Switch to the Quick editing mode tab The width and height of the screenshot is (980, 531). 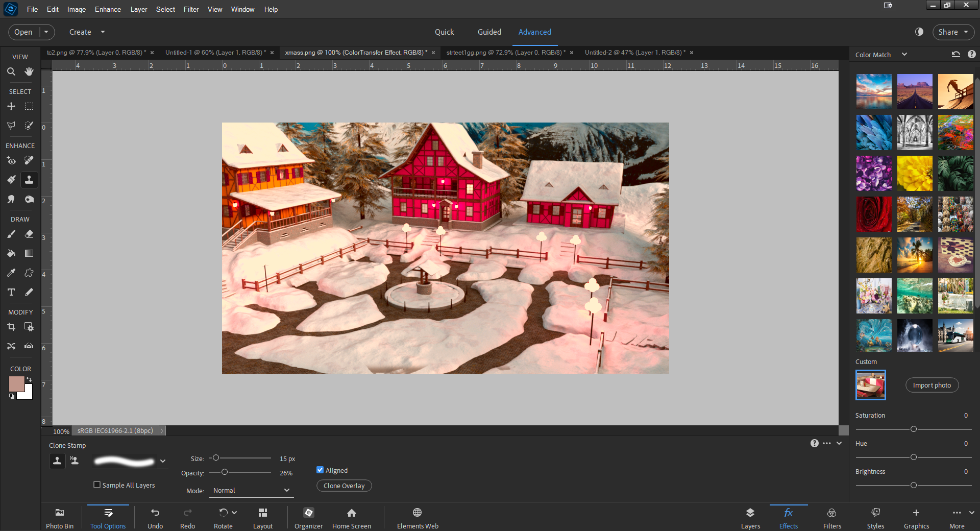point(444,32)
